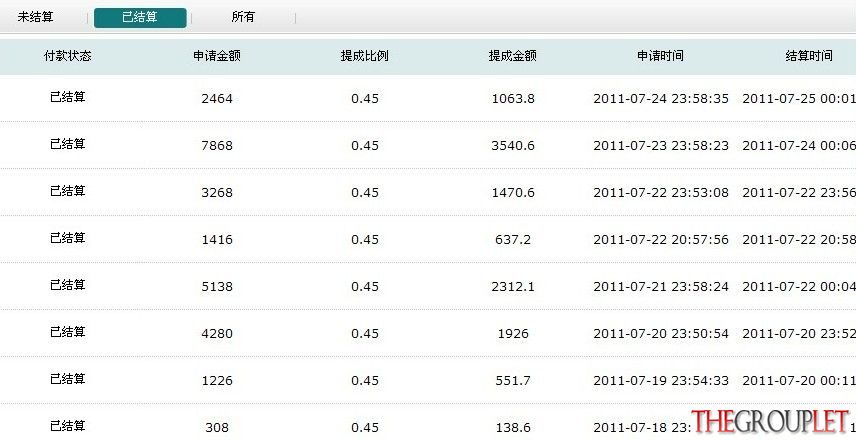Image resolution: width=856 pixels, height=440 pixels.
Task: Click commission value 2312.1
Action: tap(513, 287)
